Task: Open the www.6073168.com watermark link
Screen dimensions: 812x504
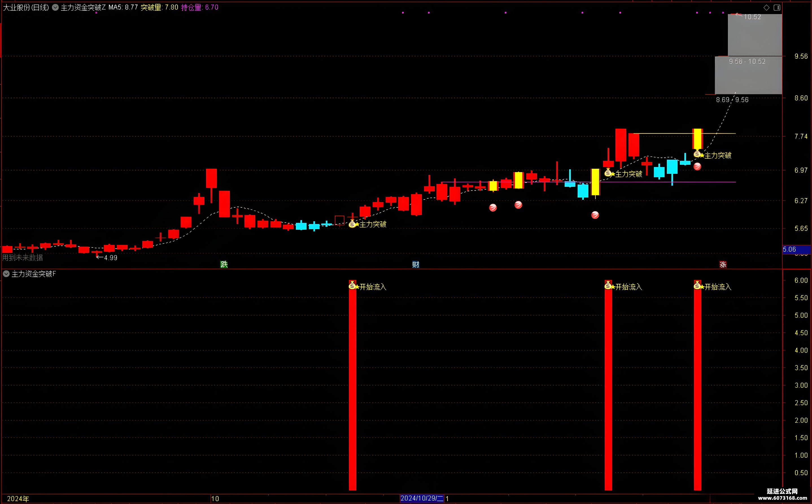Action: coord(782,498)
